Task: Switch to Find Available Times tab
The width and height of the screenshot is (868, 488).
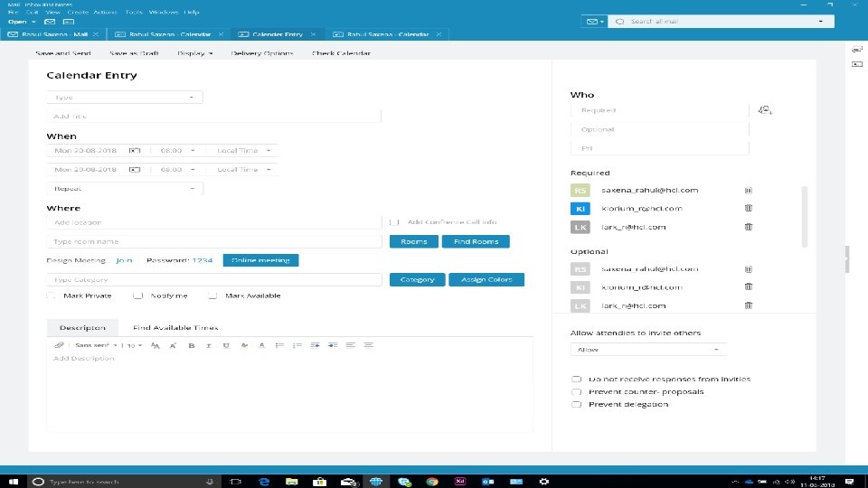Action: coord(175,327)
